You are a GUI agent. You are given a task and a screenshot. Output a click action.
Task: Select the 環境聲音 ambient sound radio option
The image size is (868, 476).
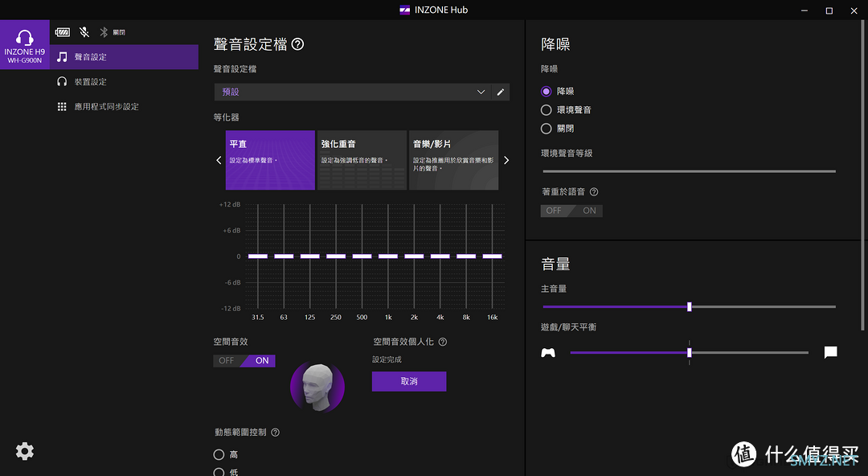547,109
